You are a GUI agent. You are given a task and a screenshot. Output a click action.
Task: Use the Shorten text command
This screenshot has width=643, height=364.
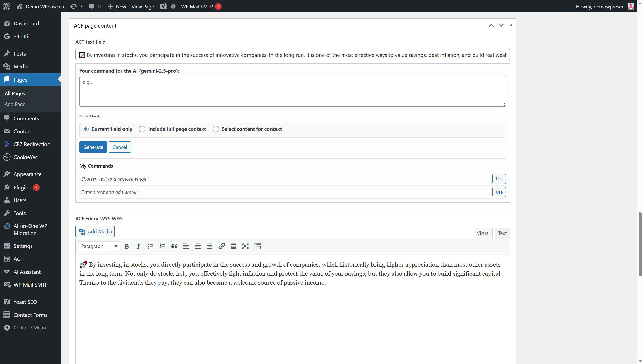499,179
